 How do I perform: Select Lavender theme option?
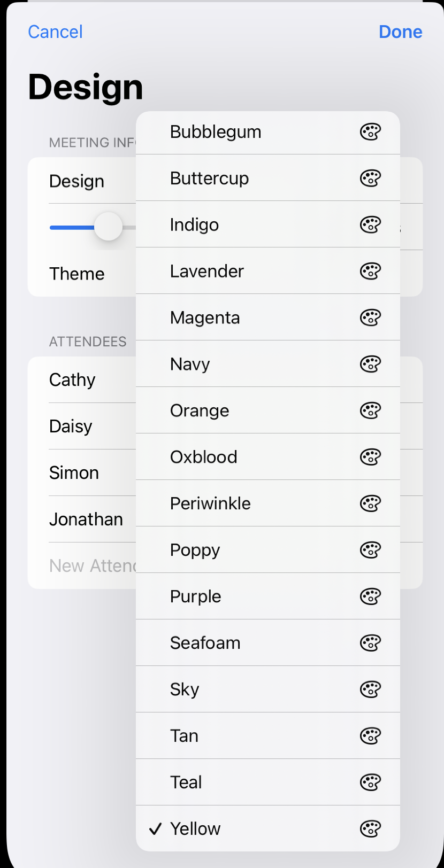(x=207, y=271)
